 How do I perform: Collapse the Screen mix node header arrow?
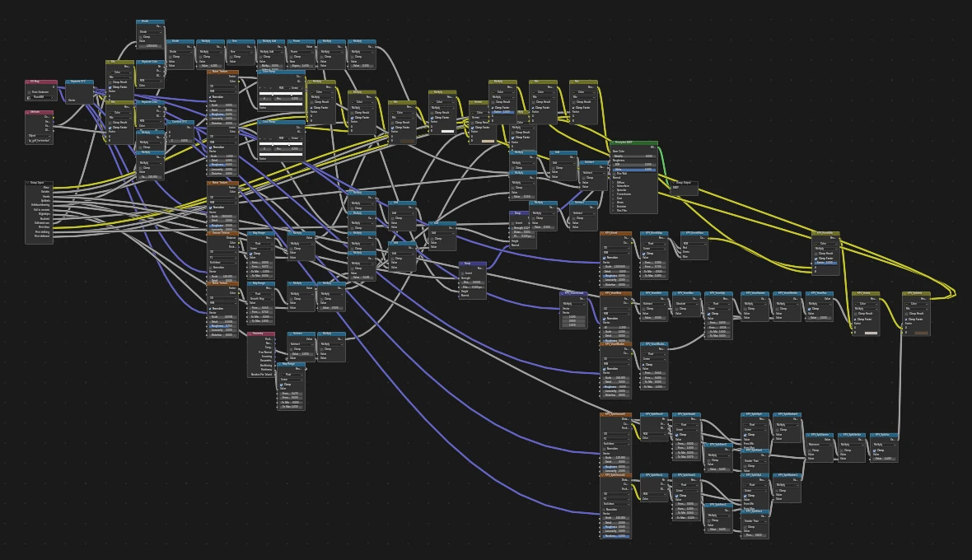472,102
